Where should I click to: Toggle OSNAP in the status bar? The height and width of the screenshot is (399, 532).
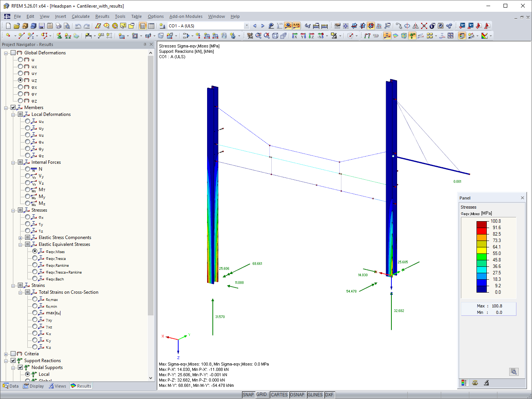pyautogui.click(x=297, y=395)
